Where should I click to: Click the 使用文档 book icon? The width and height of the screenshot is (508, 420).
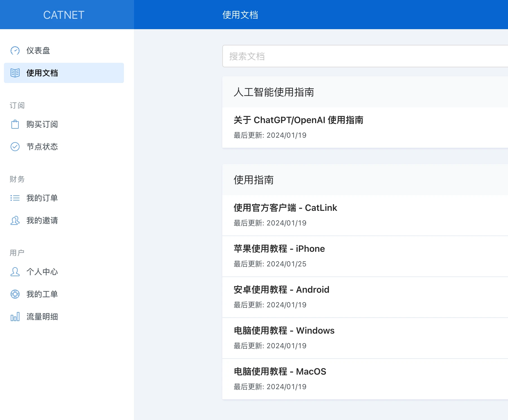click(15, 73)
